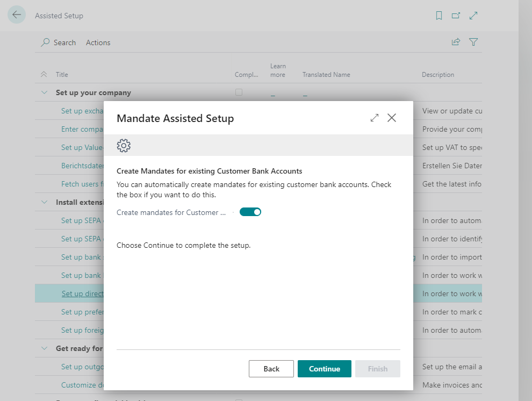Click the 'Set up VAT to spe' description

[452, 148]
